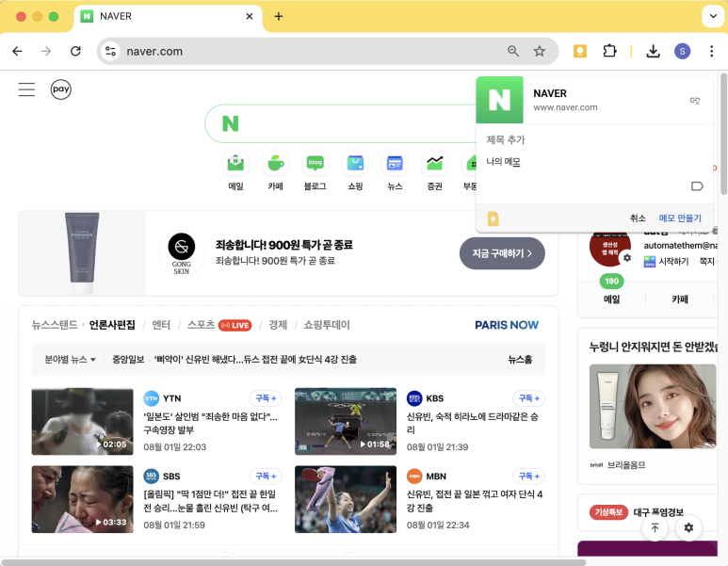The height and width of the screenshot is (566, 728).
Task: Open the 스포츠 LIVE tab
Action: click(219, 325)
